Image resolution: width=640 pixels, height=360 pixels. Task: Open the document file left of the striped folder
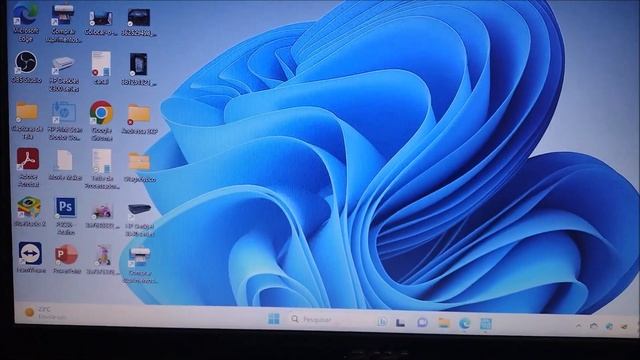tap(101, 168)
